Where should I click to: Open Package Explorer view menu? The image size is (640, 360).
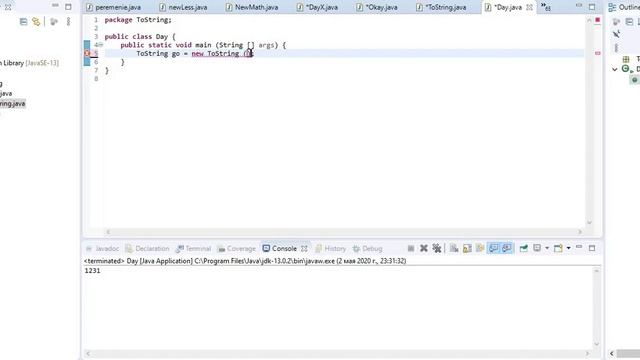click(x=68, y=22)
